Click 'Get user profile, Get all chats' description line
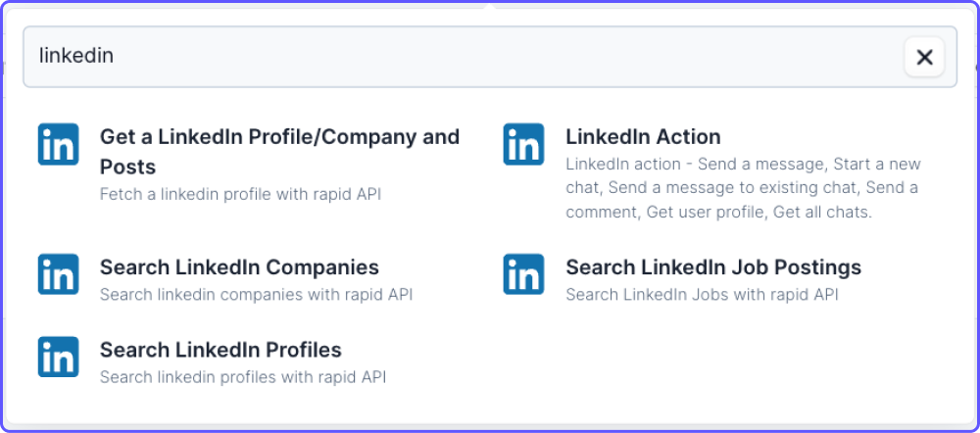The width and height of the screenshot is (980, 433). [759, 212]
